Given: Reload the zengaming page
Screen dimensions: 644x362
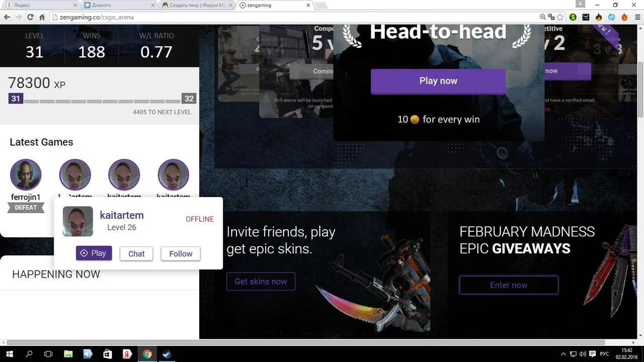Looking at the screenshot, I should (x=30, y=17).
